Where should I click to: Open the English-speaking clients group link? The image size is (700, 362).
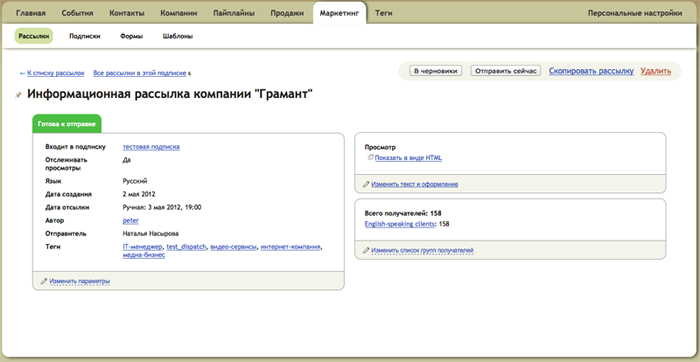(x=400, y=224)
